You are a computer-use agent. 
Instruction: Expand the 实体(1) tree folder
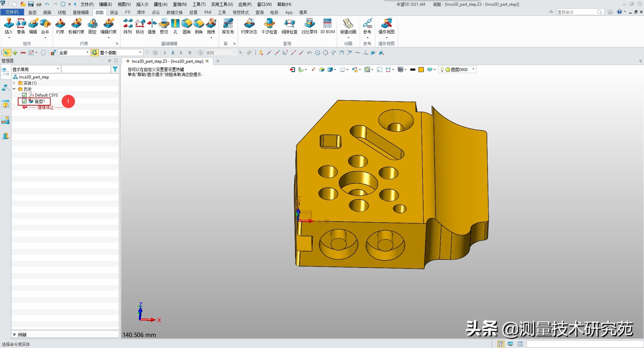tap(14, 83)
